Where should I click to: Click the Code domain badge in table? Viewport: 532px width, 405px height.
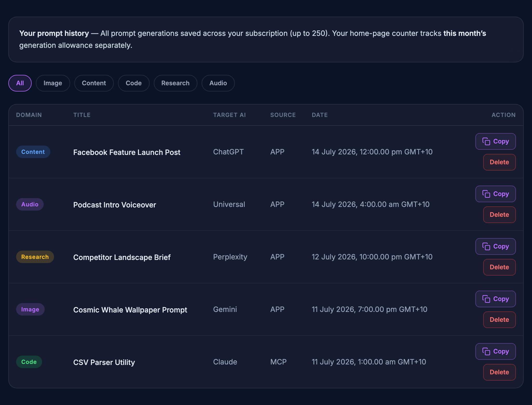click(29, 362)
